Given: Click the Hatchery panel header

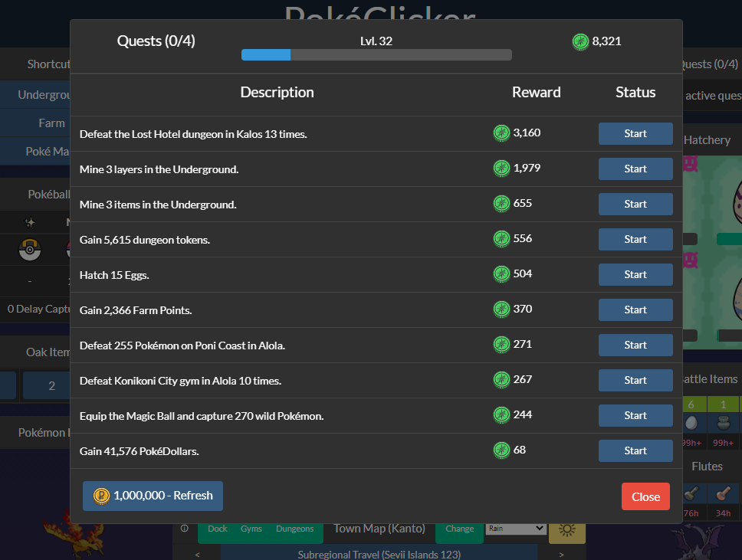Looking at the screenshot, I should [x=712, y=140].
